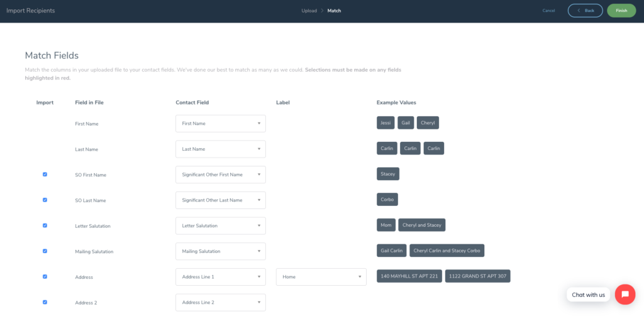The width and height of the screenshot is (644, 319).
Task: Click the green Finish button
Action: pyautogui.click(x=621, y=11)
